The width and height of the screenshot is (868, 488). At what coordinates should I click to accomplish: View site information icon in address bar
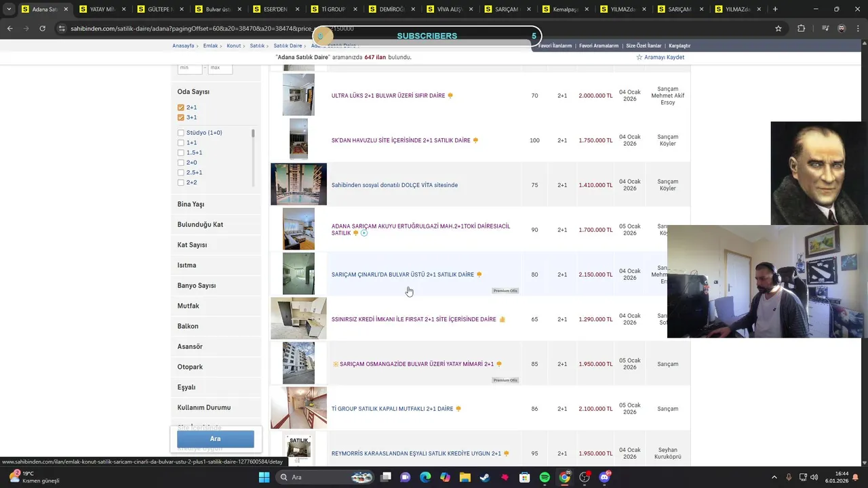coord(62,28)
